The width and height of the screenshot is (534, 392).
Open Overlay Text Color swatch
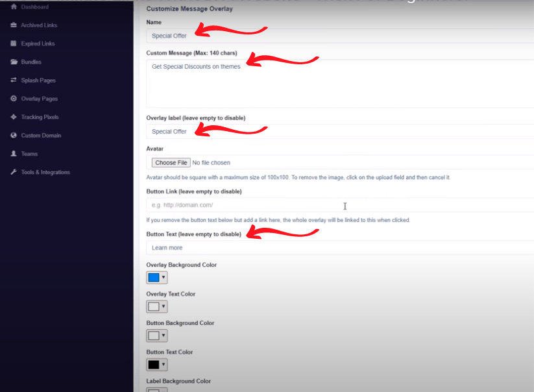[x=154, y=306]
